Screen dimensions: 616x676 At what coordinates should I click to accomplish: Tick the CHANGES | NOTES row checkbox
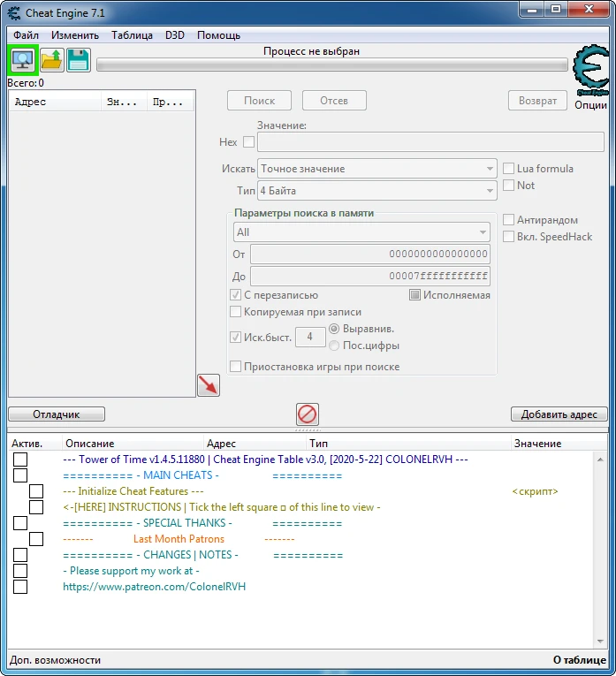click(20, 555)
